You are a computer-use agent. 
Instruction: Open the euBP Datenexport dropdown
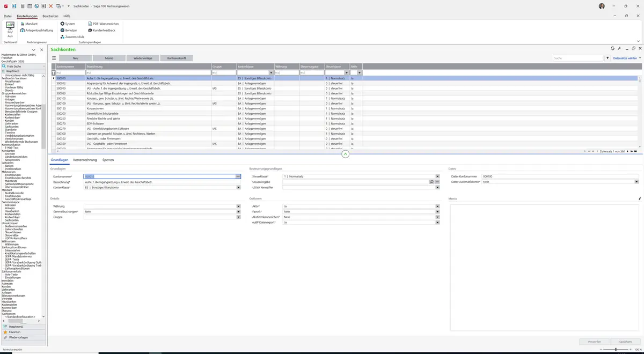pyautogui.click(x=437, y=222)
